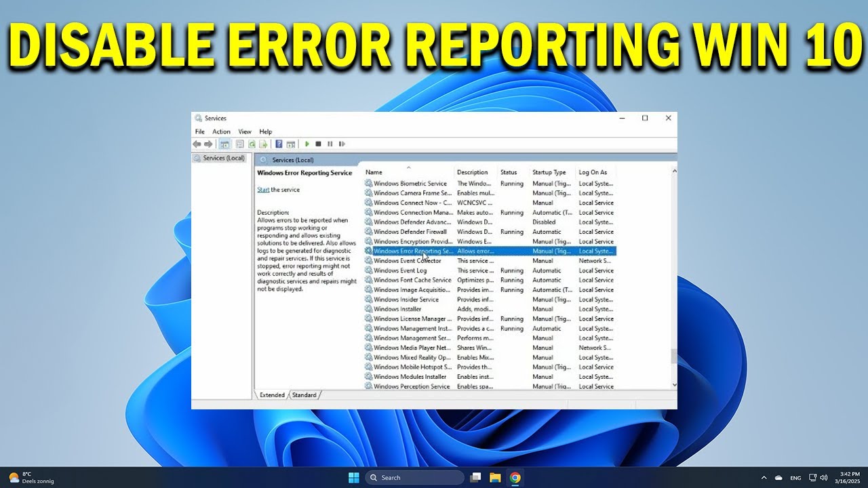Image resolution: width=868 pixels, height=488 pixels.
Task: Open Properties from the Services toolbar
Action: click(x=239, y=144)
